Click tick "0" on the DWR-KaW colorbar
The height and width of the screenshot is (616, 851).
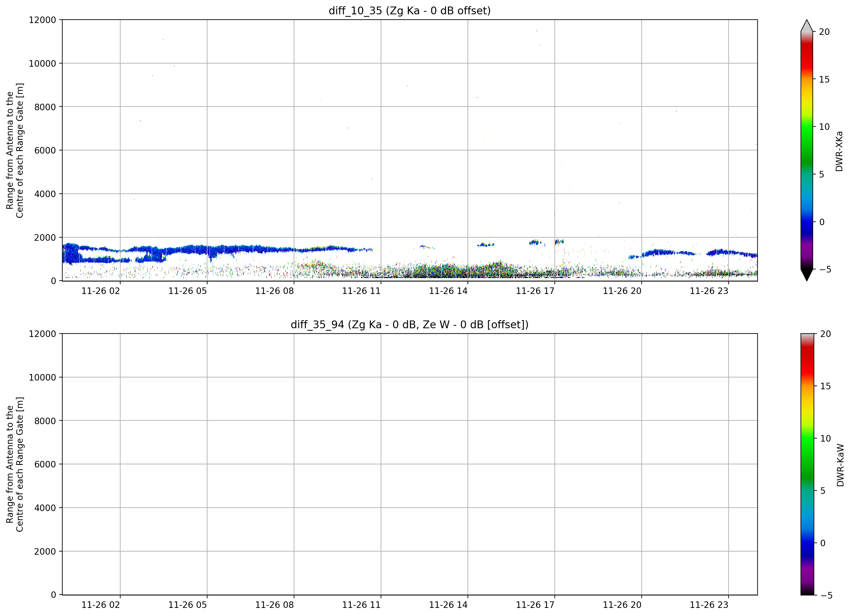point(823,543)
